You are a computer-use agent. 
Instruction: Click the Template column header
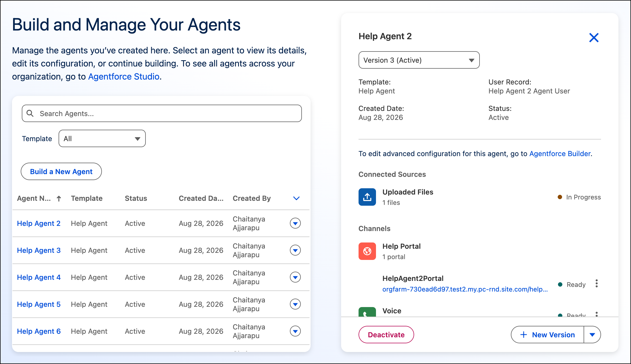click(x=87, y=198)
